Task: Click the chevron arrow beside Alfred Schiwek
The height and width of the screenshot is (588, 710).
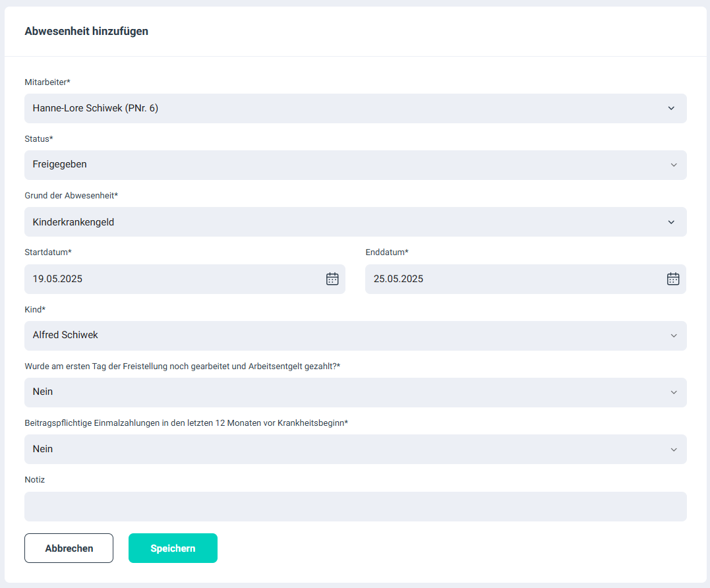Action: (673, 336)
